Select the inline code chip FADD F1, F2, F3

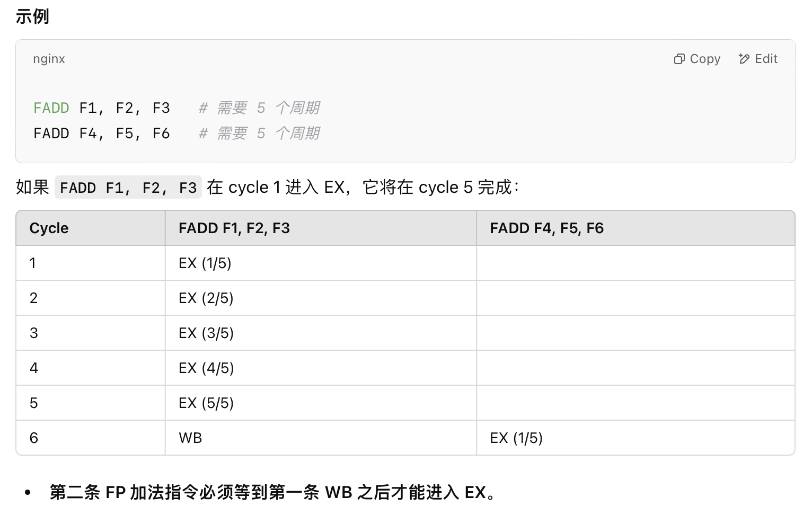coord(128,187)
